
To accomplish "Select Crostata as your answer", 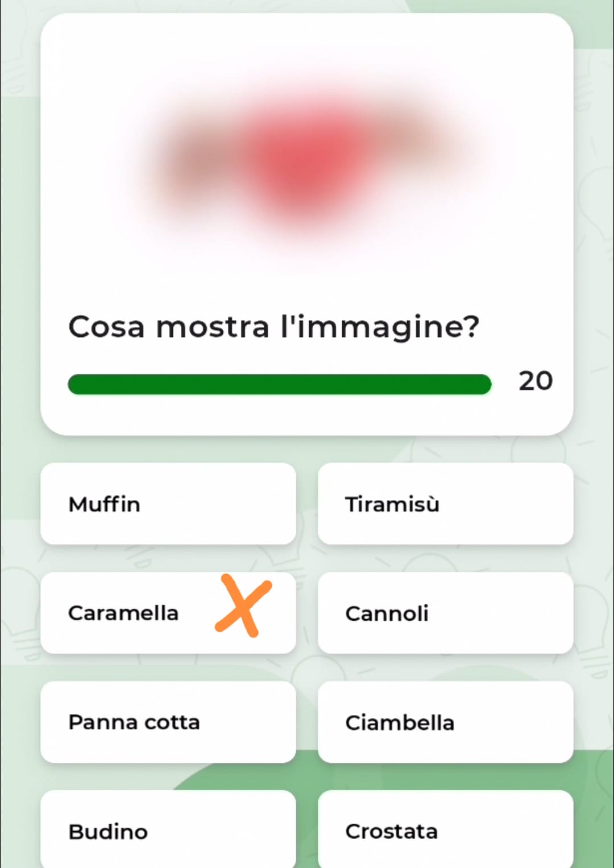I will (x=445, y=831).
